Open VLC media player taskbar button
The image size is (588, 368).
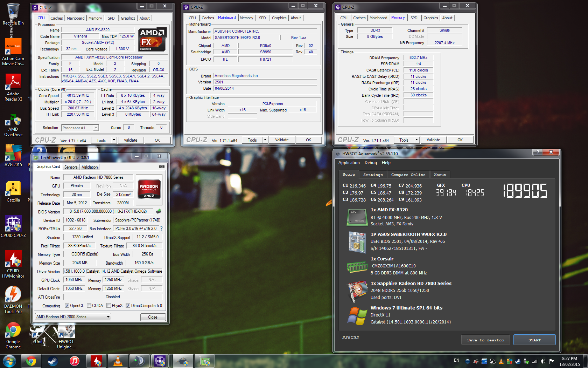118,361
